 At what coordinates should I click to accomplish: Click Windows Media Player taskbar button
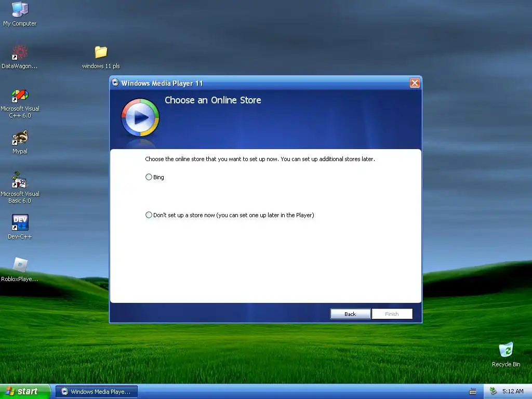click(x=97, y=392)
